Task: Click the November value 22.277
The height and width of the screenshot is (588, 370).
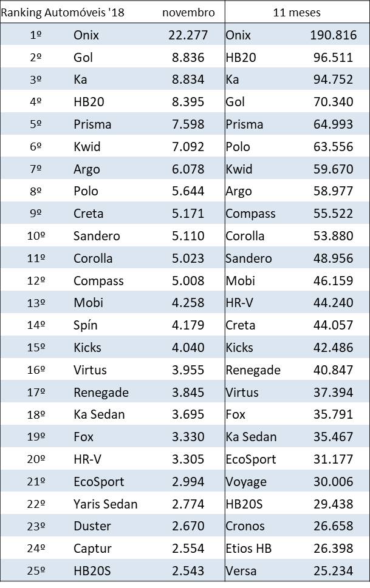Action: [188, 35]
